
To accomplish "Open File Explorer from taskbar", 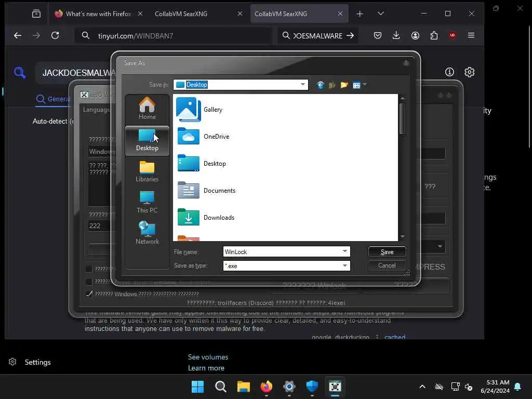I will point(243,387).
